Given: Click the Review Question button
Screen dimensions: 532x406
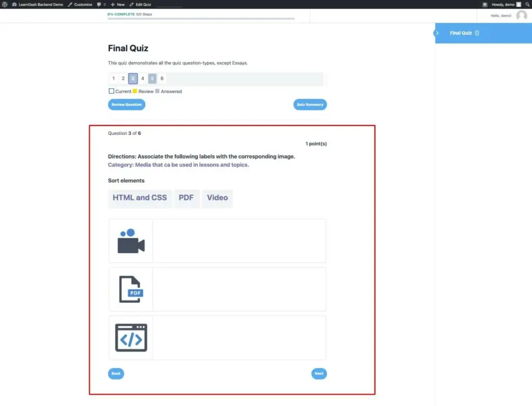Looking at the screenshot, I should point(127,104).
